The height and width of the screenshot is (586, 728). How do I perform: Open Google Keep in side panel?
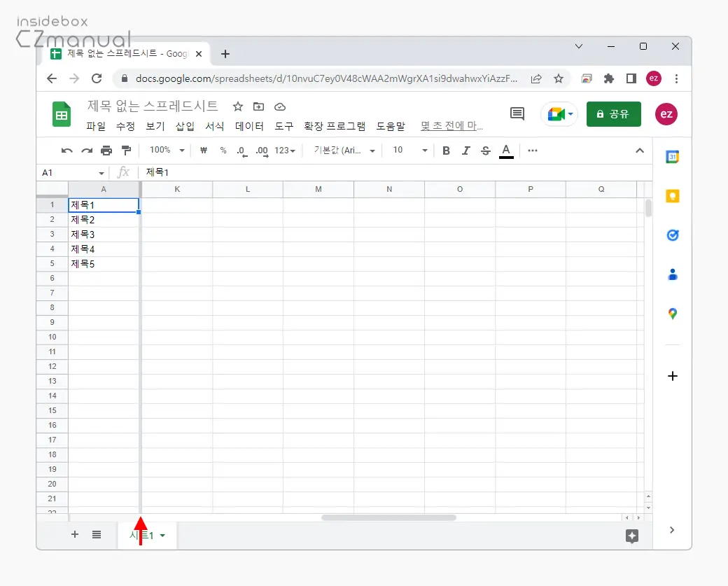click(672, 196)
